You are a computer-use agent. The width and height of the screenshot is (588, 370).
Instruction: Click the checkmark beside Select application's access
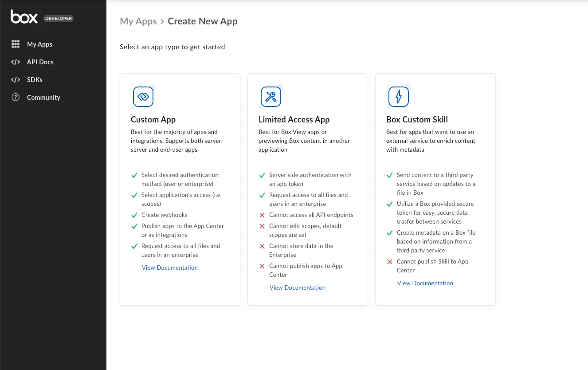click(x=134, y=195)
